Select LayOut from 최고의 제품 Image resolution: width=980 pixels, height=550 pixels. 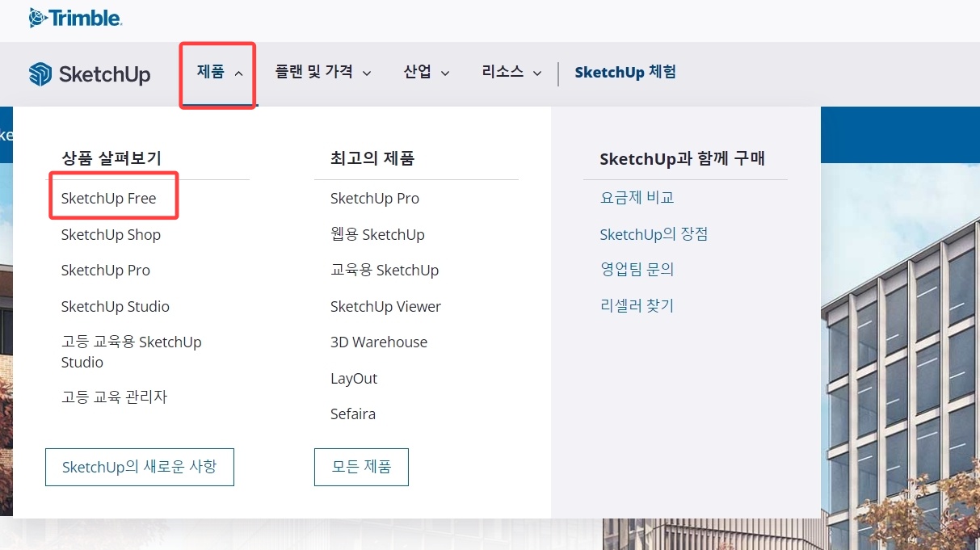click(x=353, y=378)
